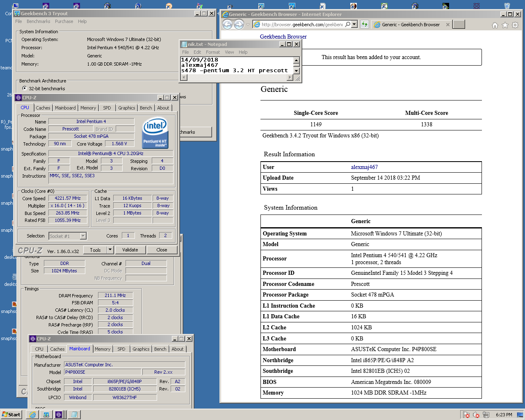This screenshot has width=525, height=420.
Task: Close the Generic - Geekbench Browser tab
Action: pyautogui.click(x=447, y=25)
